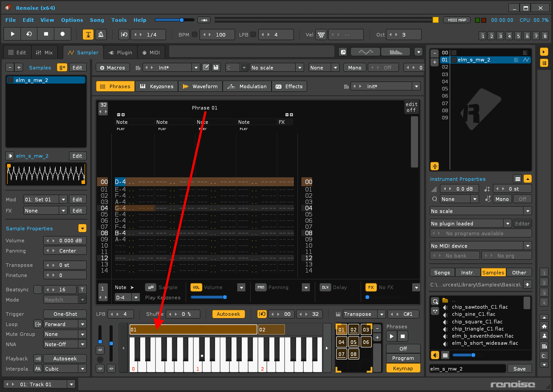Set phrase playback mode to Keymap

(x=403, y=368)
